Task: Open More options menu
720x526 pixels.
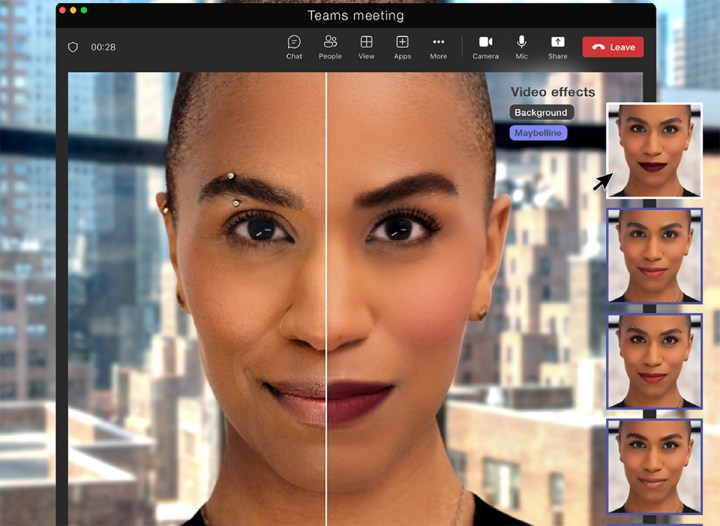Action: [439, 47]
